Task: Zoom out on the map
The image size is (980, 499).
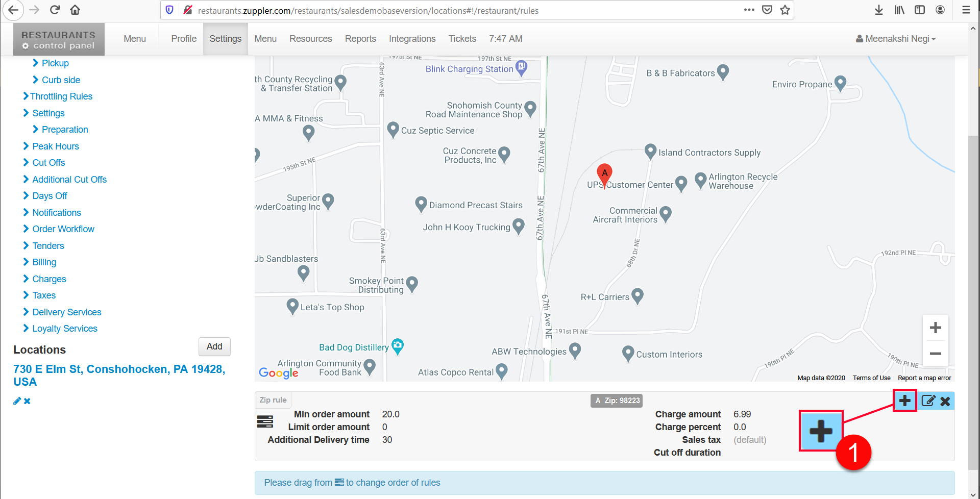Action: pyautogui.click(x=935, y=354)
